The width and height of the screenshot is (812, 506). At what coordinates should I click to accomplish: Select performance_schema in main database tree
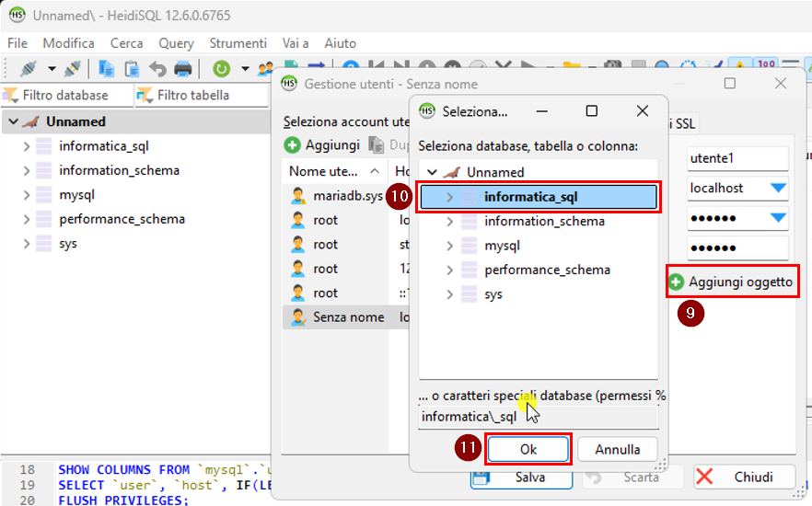(x=122, y=219)
